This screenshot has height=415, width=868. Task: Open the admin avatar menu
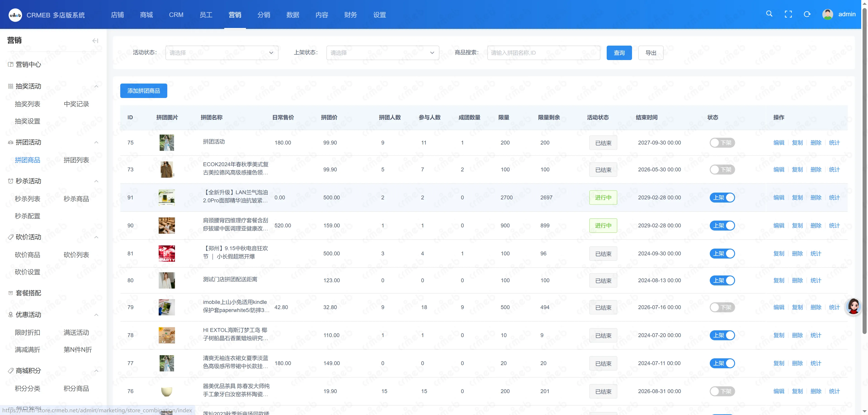tap(828, 14)
